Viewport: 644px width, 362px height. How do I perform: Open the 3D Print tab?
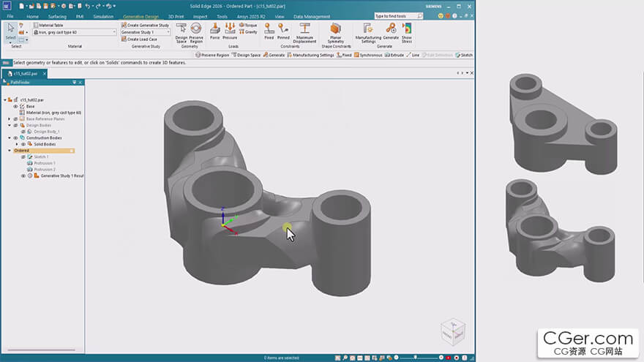[x=176, y=15]
